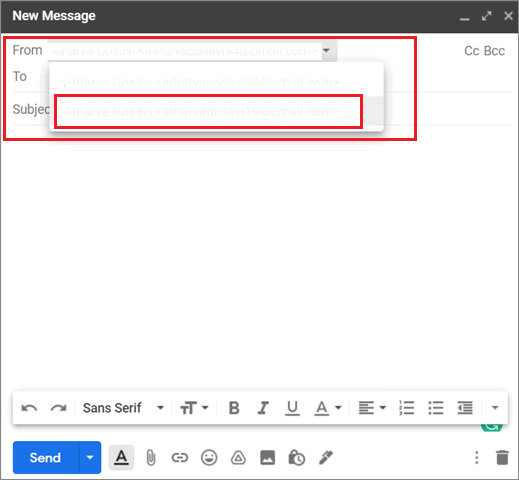The height and width of the screenshot is (480, 519).
Task: Toggle confidential mode lock-clock icon
Action: click(296, 457)
